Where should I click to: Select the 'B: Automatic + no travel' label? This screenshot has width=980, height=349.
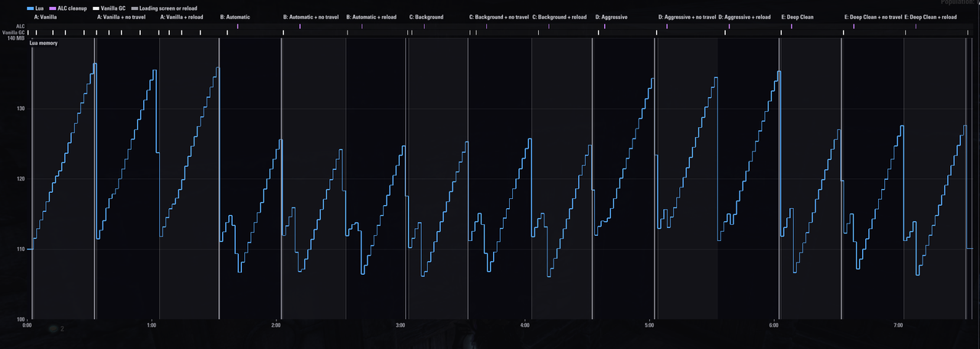point(311,16)
